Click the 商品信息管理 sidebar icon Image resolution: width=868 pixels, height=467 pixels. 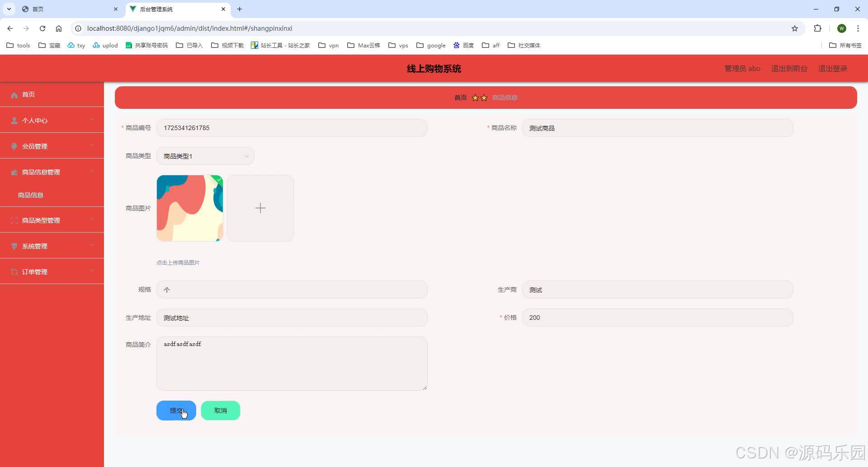(x=14, y=172)
